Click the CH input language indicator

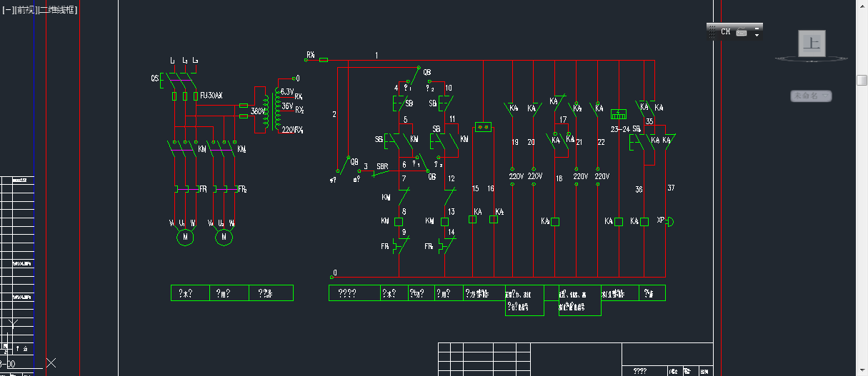point(725,31)
